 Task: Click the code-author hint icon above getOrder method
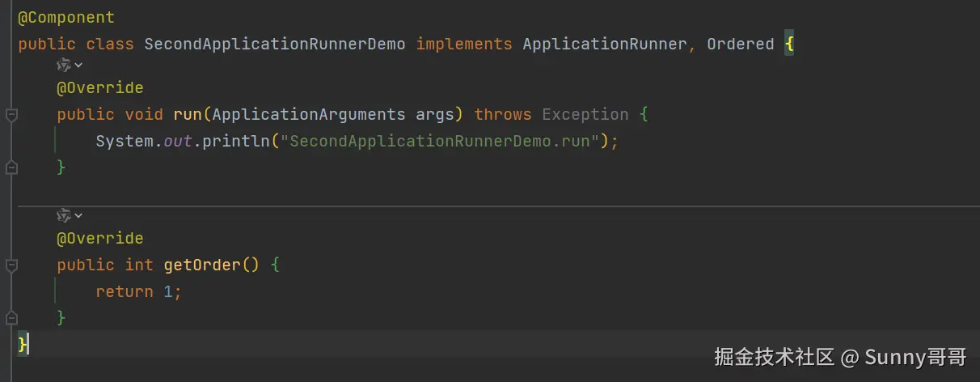point(64,215)
